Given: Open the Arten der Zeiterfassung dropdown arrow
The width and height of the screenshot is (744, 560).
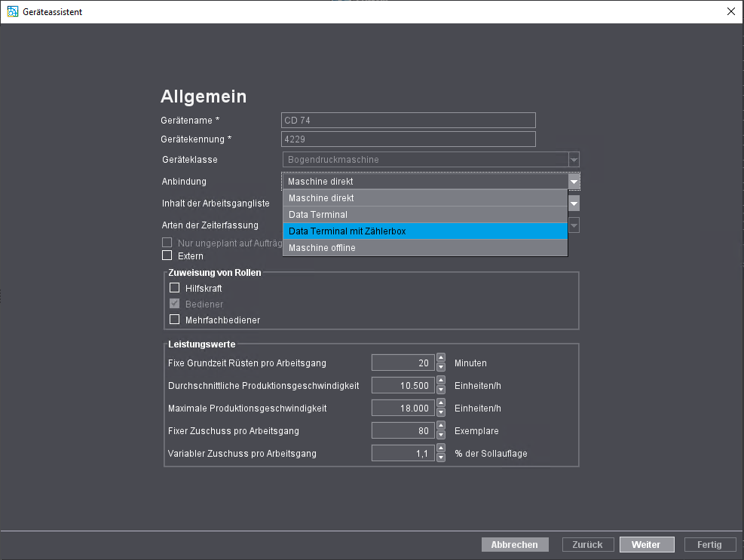Looking at the screenshot, I should point(574,225).
